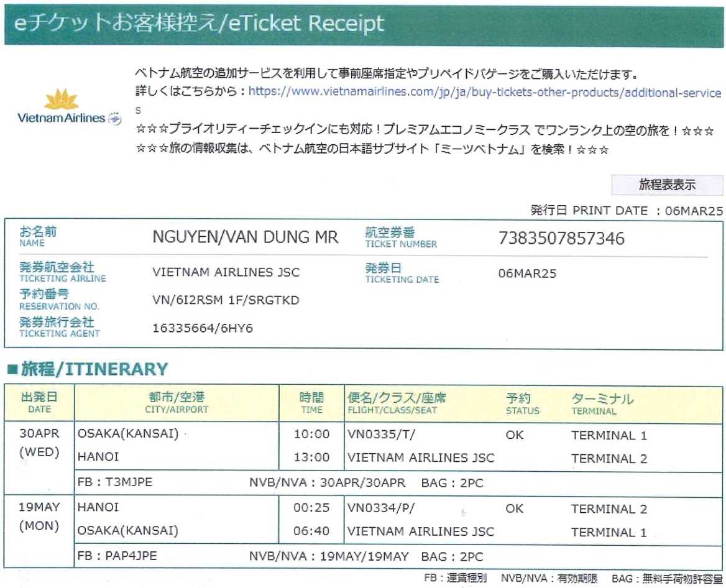Click the PRINT DATE value 06MAR25
This screenshot has width=726, height=588.
pos(693,211)
